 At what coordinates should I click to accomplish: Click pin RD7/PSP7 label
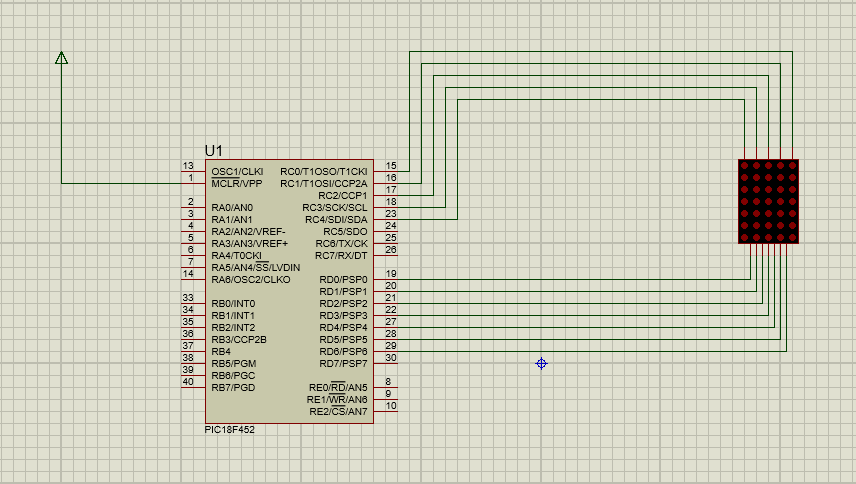[343, 363]
